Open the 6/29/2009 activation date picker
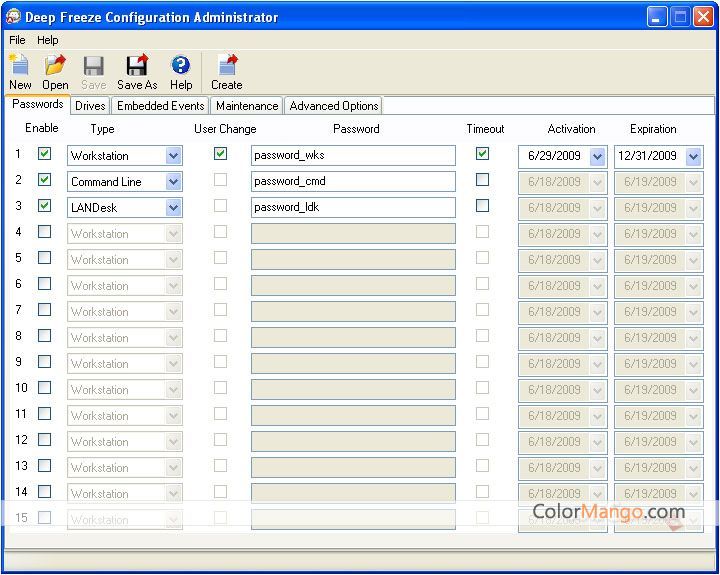 (x=597, y=156)
